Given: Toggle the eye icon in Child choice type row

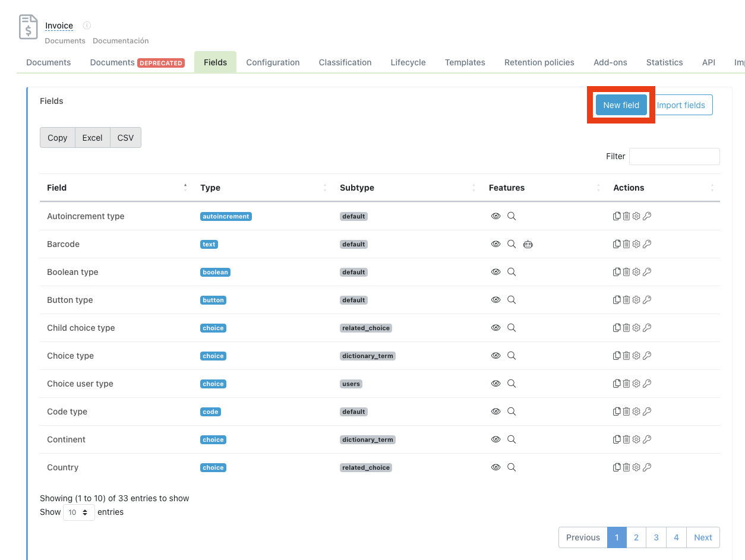Looking at the screenshot, I should pyautogui.click(x=495, y=328).
